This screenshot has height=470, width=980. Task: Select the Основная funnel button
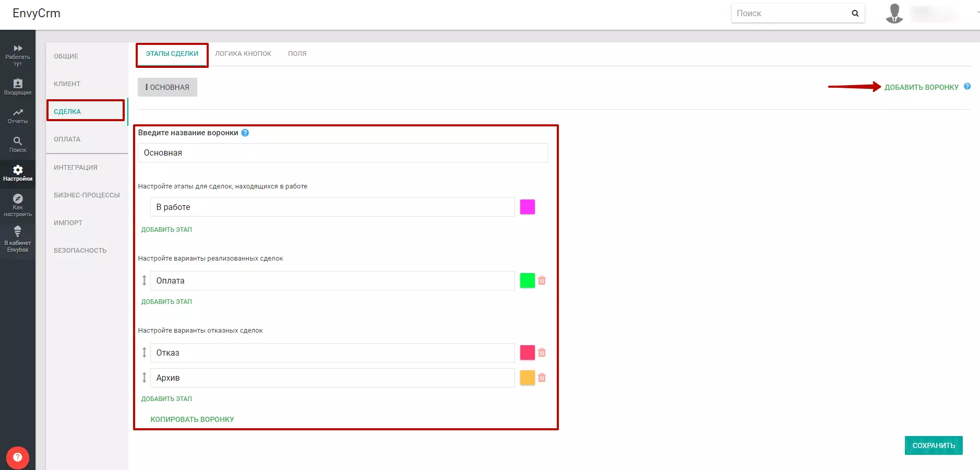point(168,87)
